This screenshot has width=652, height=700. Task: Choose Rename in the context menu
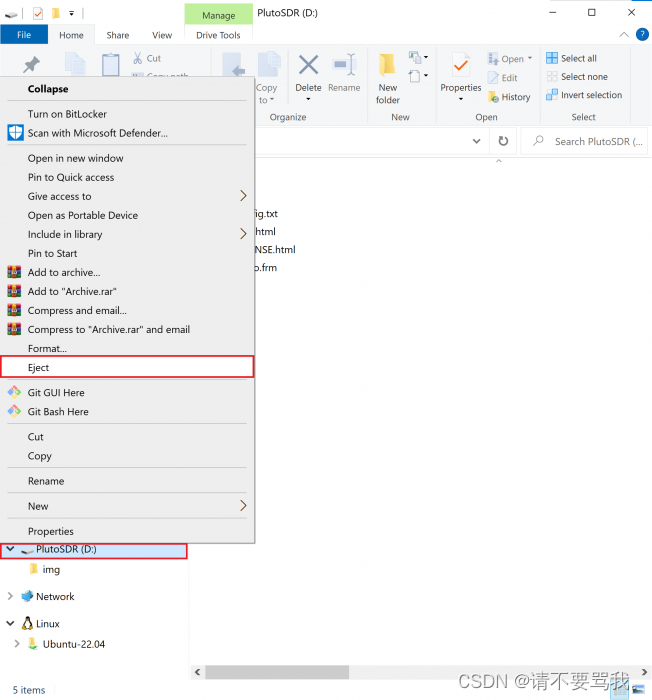(x=128, y=481)
